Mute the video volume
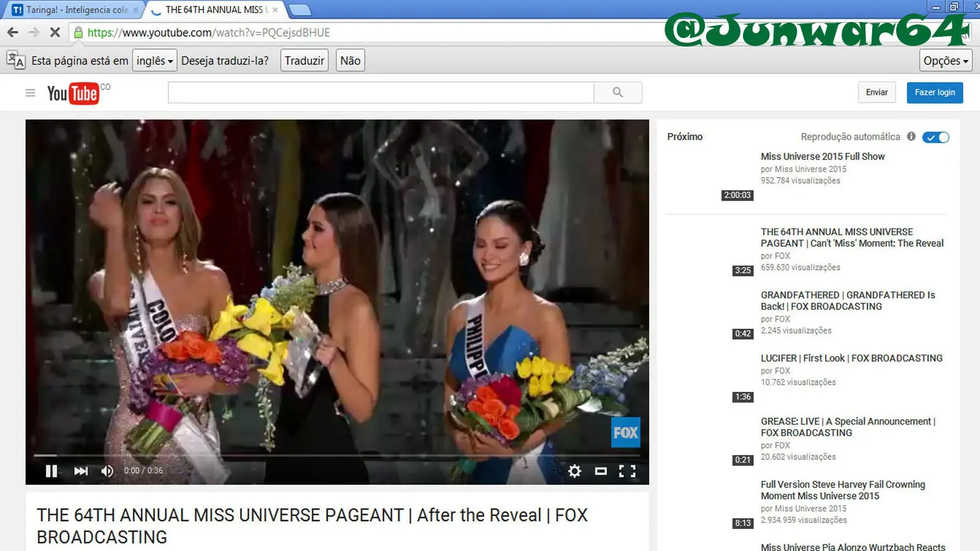This screenshot has height=551, width=980. pyautogui.click(x=107, y=471)
